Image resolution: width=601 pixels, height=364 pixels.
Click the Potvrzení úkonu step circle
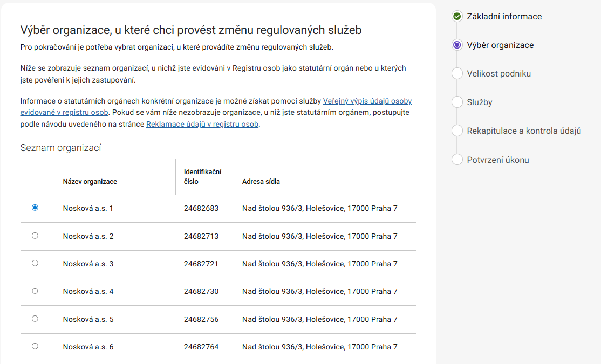(457, 160)
